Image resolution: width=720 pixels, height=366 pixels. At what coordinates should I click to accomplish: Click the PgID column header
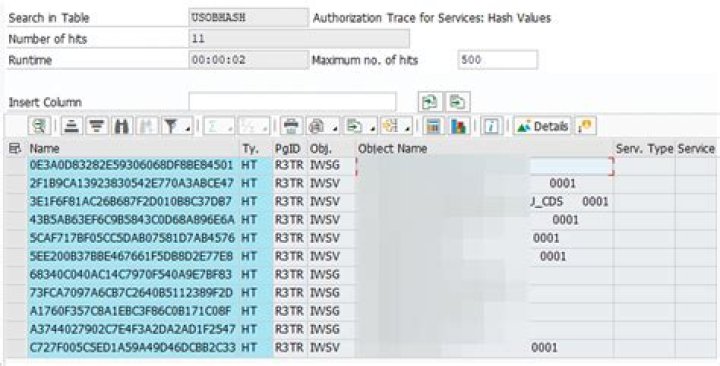click(x=290, y=148)
